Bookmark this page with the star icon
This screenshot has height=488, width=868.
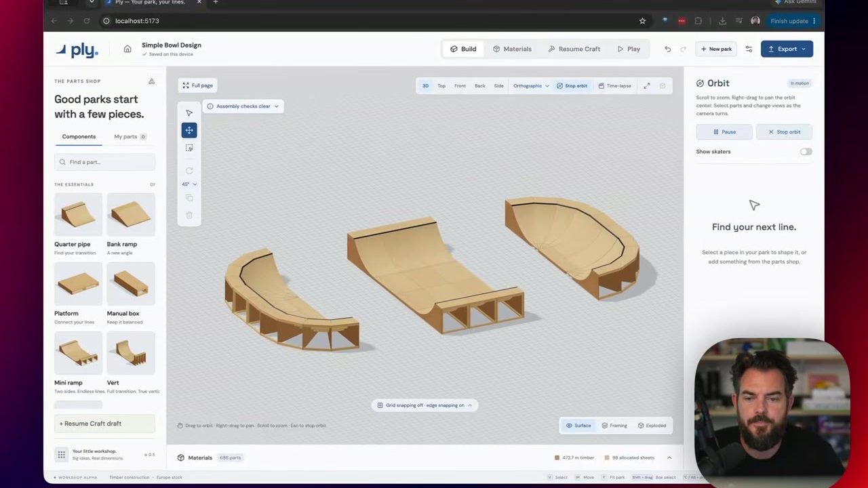tap(642, 21)
